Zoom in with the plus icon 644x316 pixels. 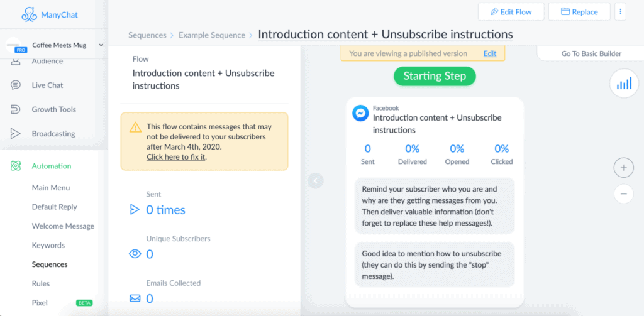(623, 168)
